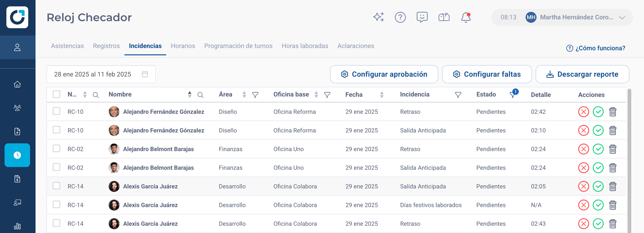Screen dimensions: 644x233
Task: Check Alexis García Días festivos row checkbox
Action: [x=56, y=204]
